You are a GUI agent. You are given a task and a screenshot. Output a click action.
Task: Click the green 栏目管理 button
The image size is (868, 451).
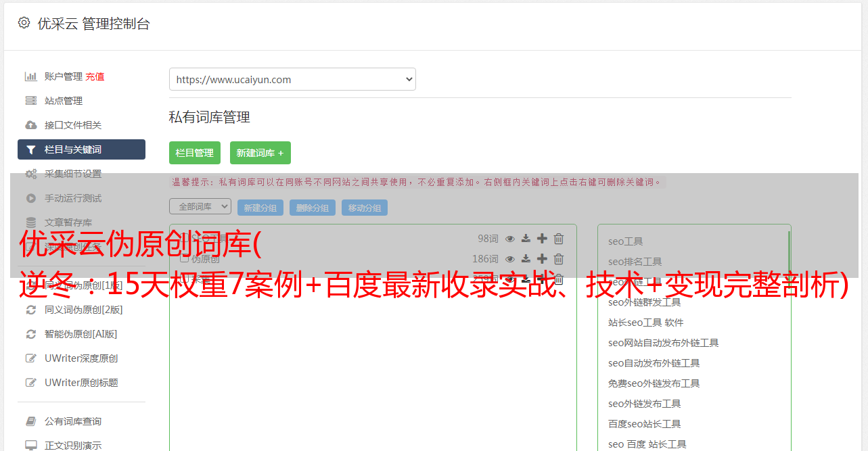click(x=195, y=153)
